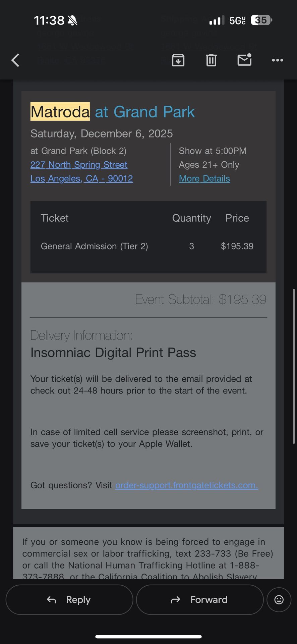
Task: Tap the home indicator bar
Action: 148,637
